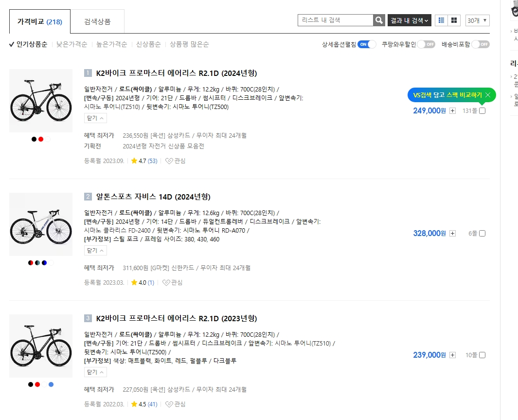518x420 pixels.
Task: Check compare box next to 131몰
Action: pos(482,110)
